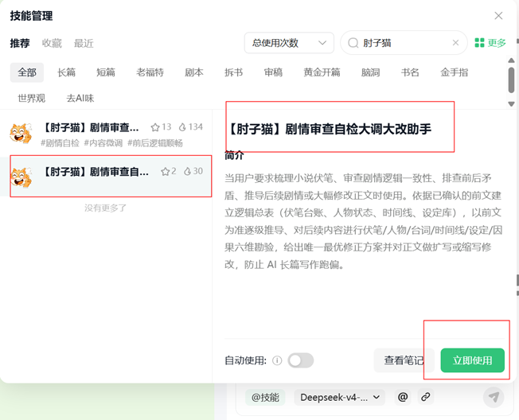Click the 查看笔记 button
Screen dimensions: 519x420
pyautogui.click(x=404, y=360)
